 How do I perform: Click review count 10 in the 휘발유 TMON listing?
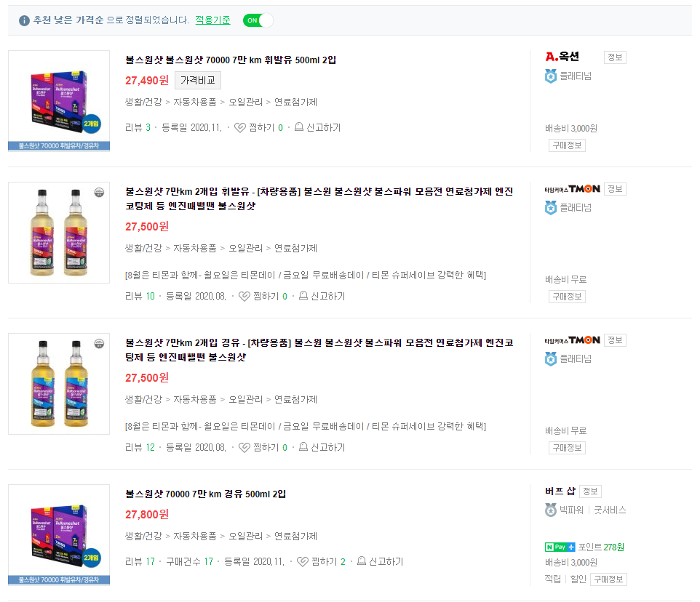click(151, 296)
